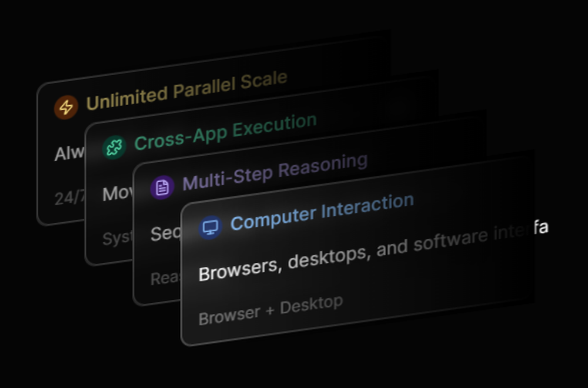Image resolution: width=588 pixels, height=388 pixels.
Task: Open the Multi-Step Reasoning title
Action: point(275,172)
